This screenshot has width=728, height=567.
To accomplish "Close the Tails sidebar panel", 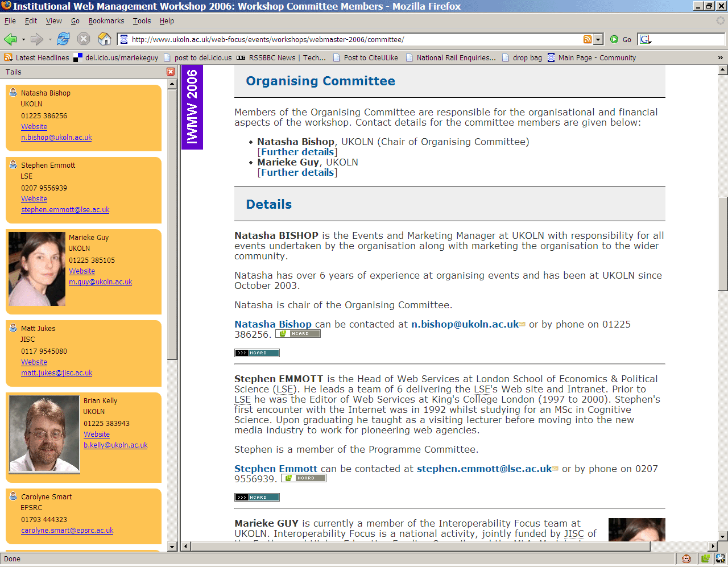I will click(x=171, y=72).
